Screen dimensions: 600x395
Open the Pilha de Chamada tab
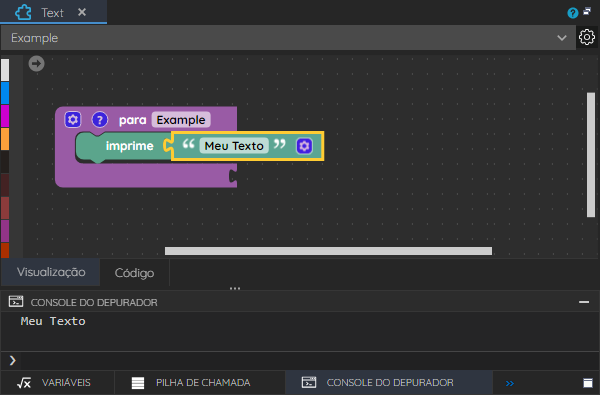point(191,383)
